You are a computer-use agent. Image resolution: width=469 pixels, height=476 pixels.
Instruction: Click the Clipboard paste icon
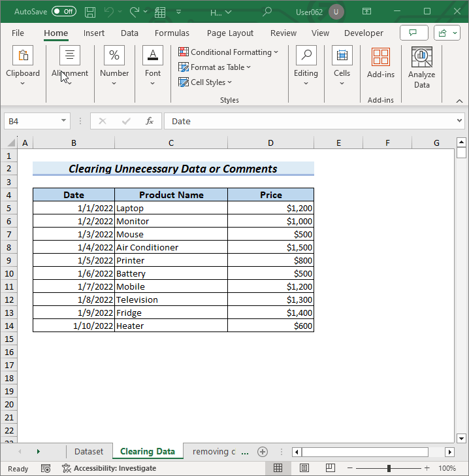point(23,55)
